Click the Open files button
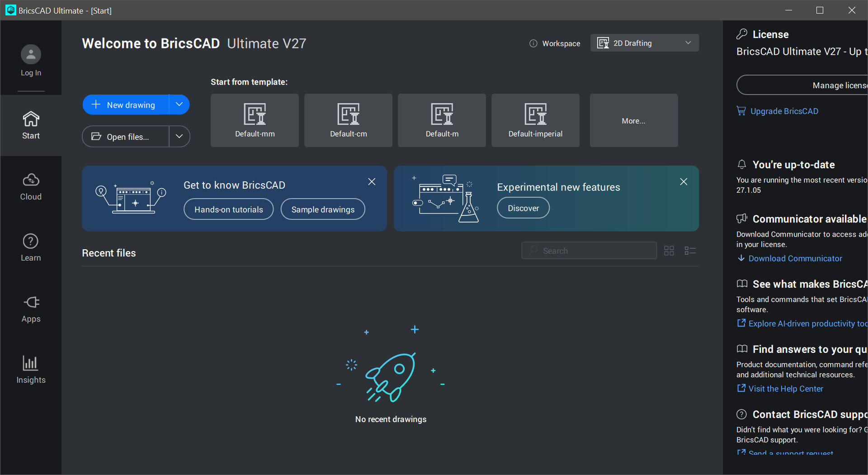This screenshot has width=868, height=475. tap(126, 137)
